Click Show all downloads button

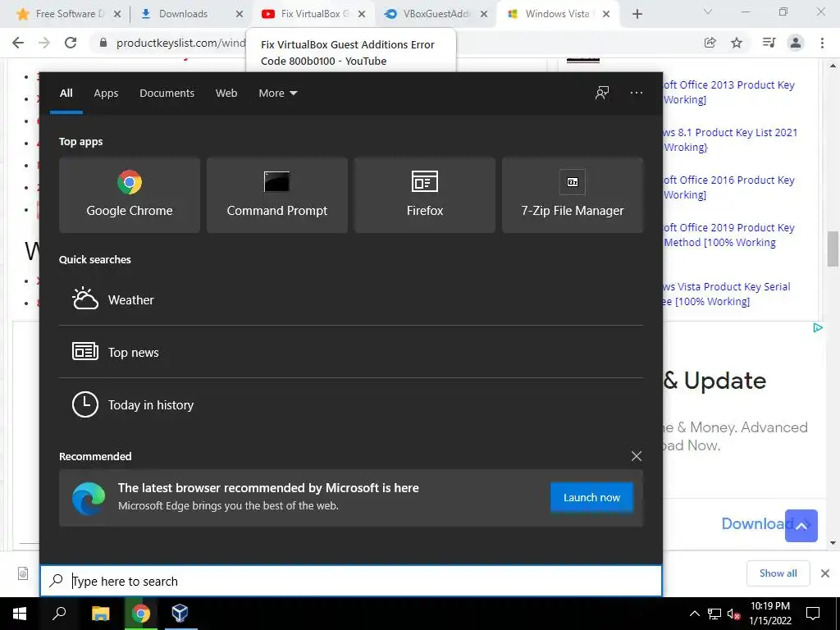(778, 573)
